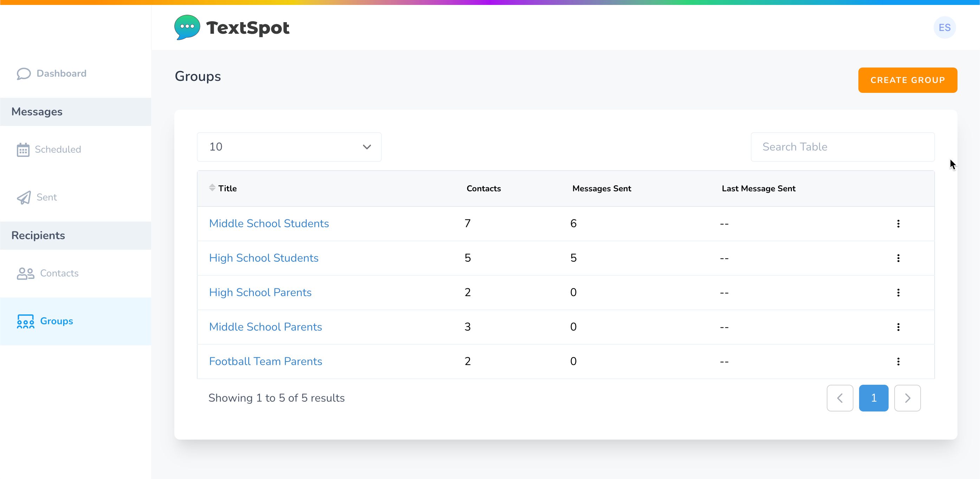Click the three-dot menu for Football Team Parents
980x479 pixels.
tap(898, 361)
